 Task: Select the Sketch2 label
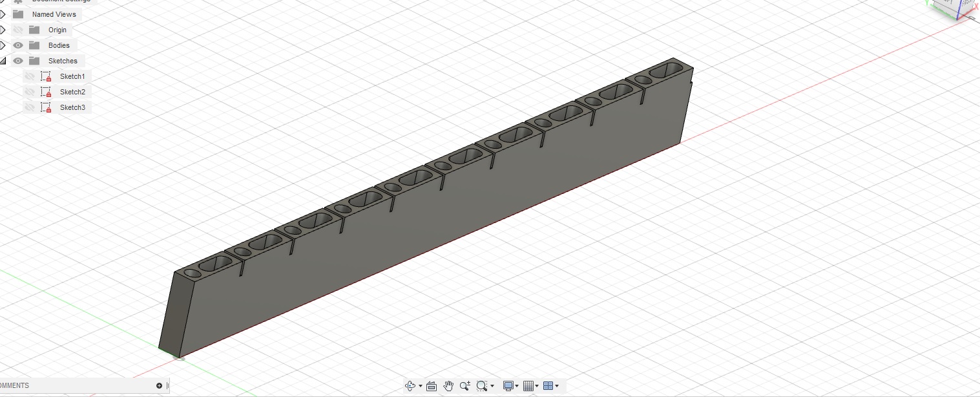tap(72, 92)
